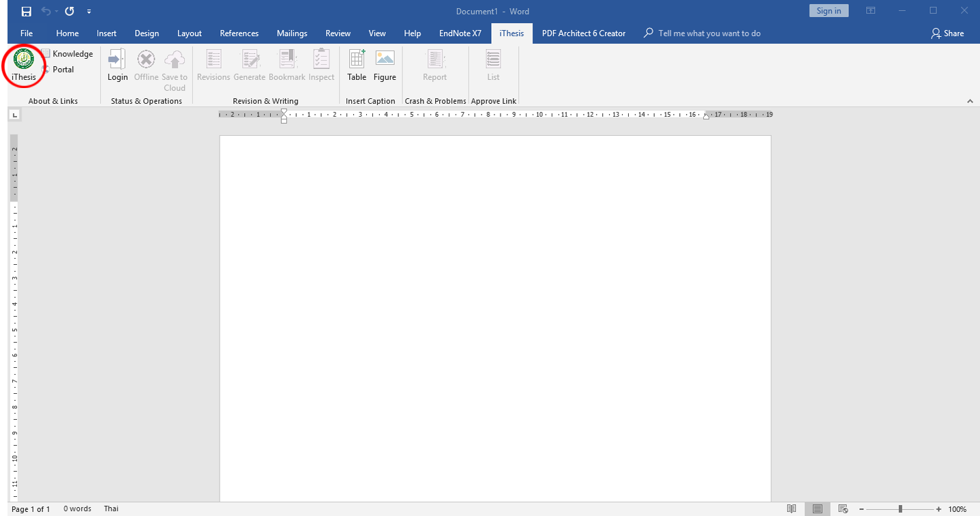The height and width of the screenshot is (516, 980).
Task: Click the Offline status icon
Action: [146, 66]
